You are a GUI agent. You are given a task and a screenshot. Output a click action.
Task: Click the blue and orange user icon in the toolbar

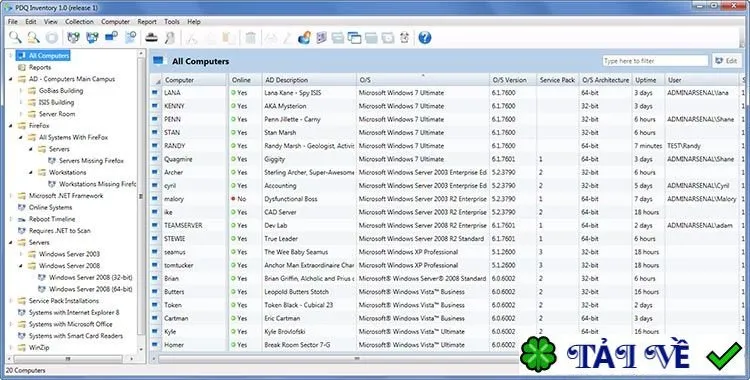tap(304, 37)
